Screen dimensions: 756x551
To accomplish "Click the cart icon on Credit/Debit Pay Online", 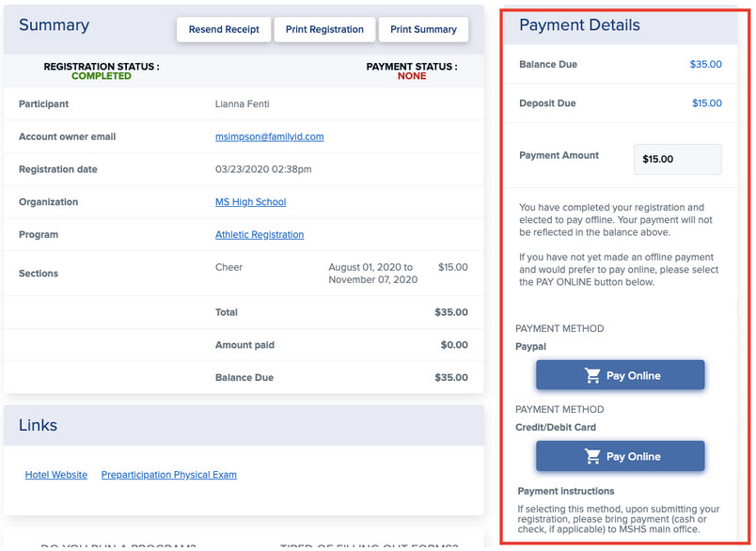I will pyautogui.click(x=592, y=456).
